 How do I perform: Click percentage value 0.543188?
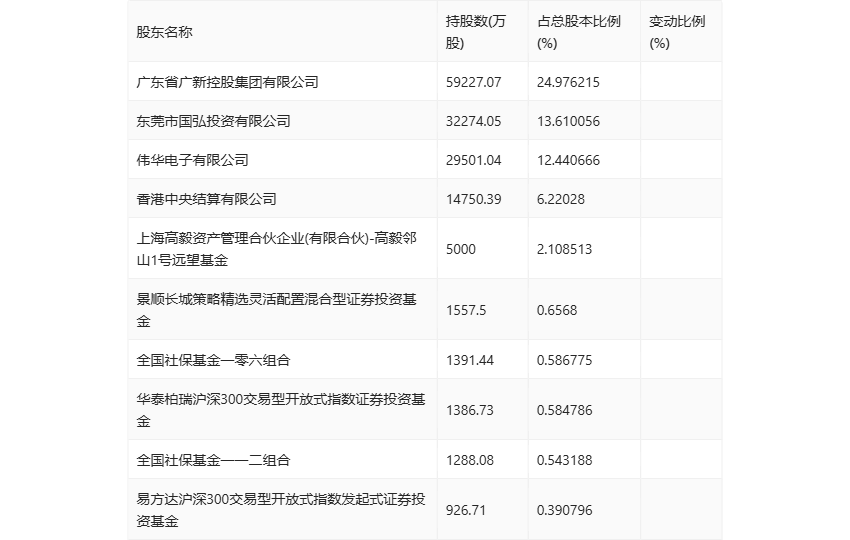tap(564, 460)
